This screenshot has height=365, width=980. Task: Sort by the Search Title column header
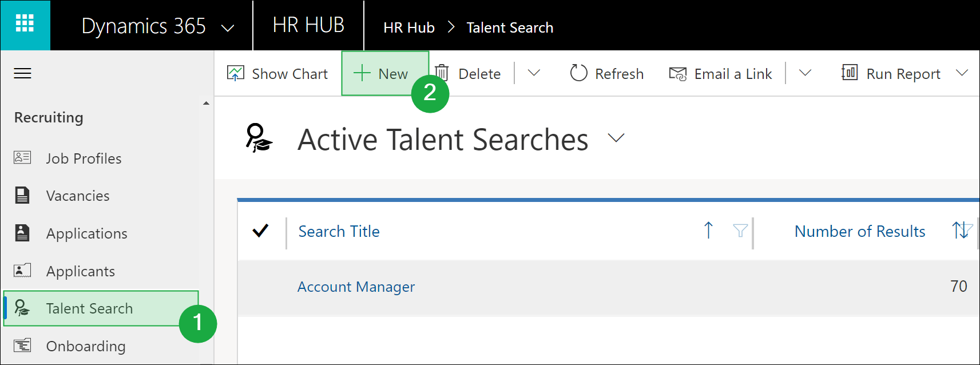339,231
